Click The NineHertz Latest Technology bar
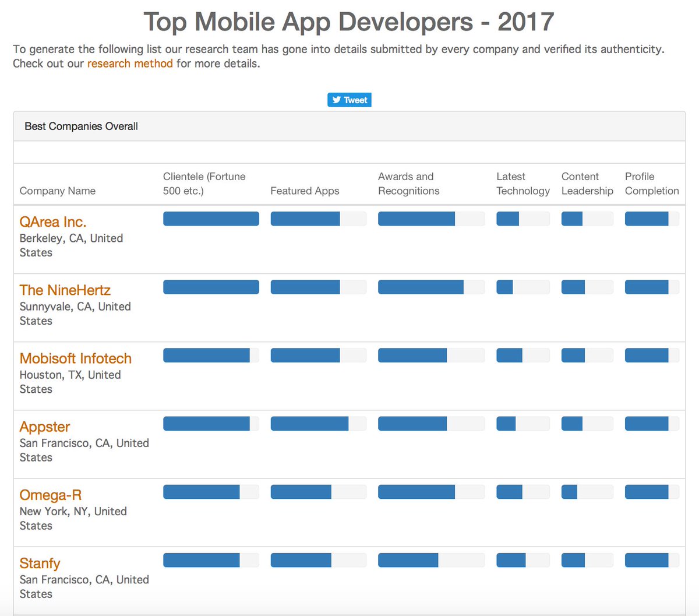This screenshot has width=699, height=616. (x=523, y=287)
